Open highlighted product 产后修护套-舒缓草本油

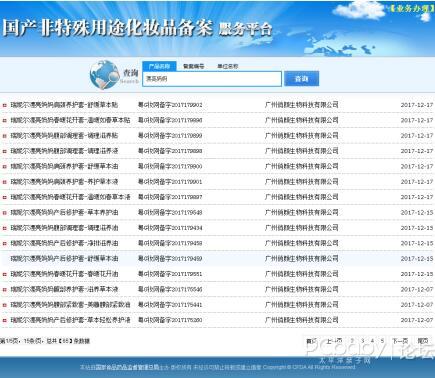click(64, 258)
